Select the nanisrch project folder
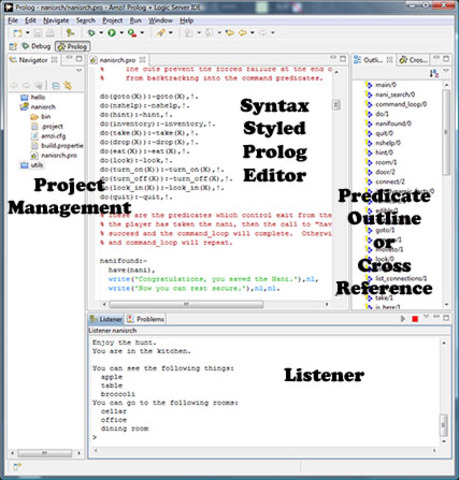Image resolution: width=459 pixels, height=480 pixels. pyautogui.click(x=38, y=107)
